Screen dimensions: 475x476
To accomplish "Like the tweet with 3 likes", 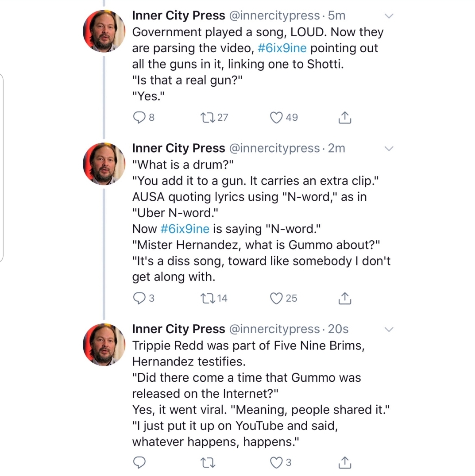I will click(276, 463).
